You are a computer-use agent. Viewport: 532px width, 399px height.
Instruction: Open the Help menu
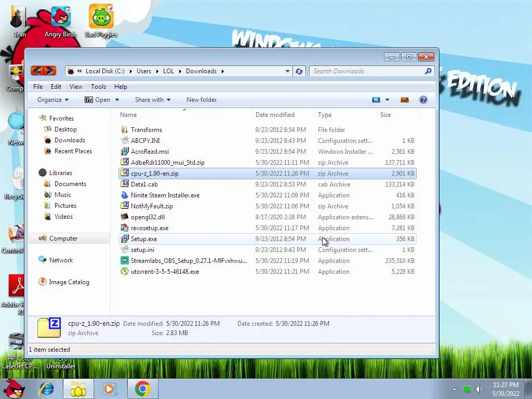[121, 87]
